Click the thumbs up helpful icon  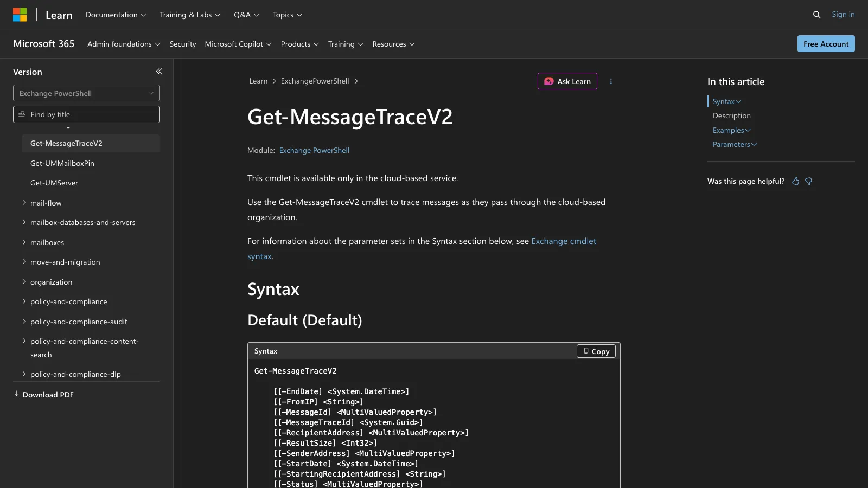(795, 181)
